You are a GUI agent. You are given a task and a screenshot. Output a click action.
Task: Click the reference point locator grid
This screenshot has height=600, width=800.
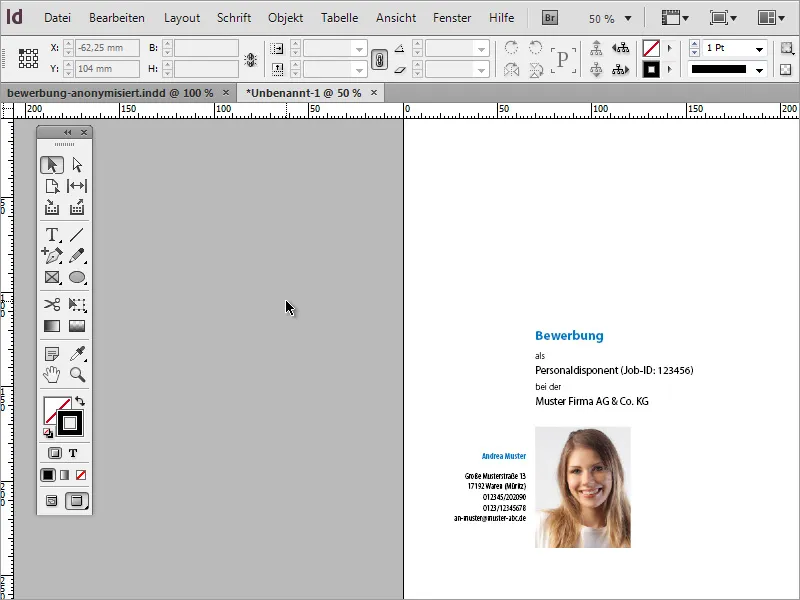[x=29, y=58]
